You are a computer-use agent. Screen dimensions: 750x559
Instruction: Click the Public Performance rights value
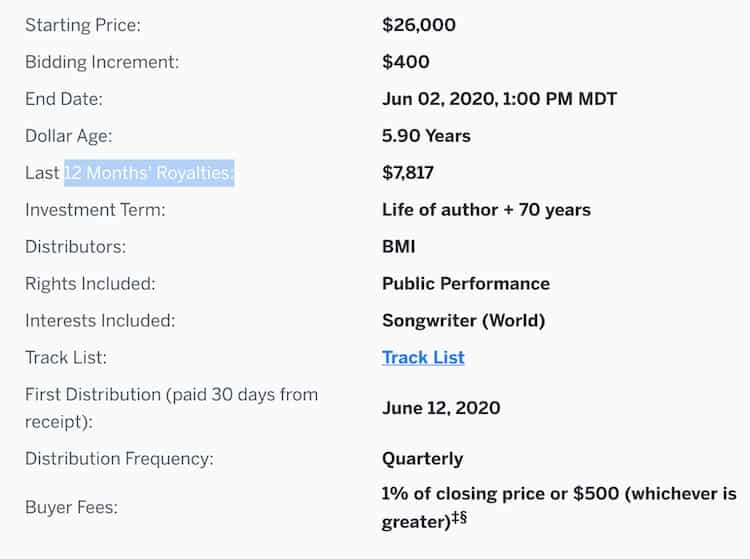tap(466, 284)
